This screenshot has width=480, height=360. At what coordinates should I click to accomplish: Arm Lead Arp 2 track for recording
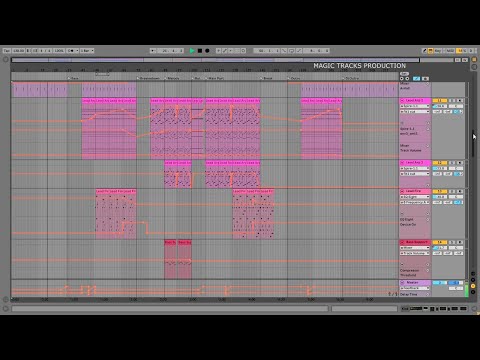(x=460, y=163)
